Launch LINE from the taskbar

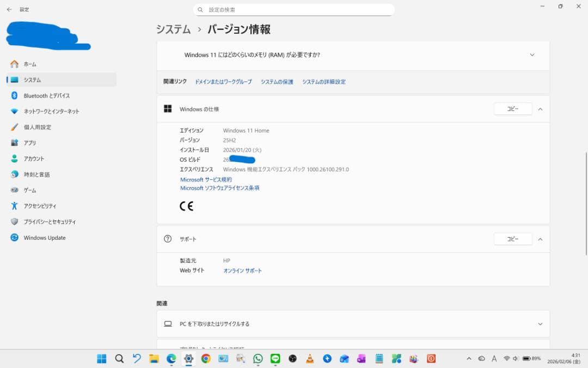coord(275,359)
